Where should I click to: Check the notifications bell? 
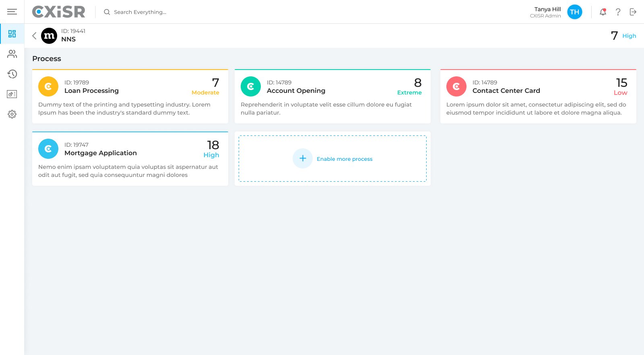click(x=603, y=12)
